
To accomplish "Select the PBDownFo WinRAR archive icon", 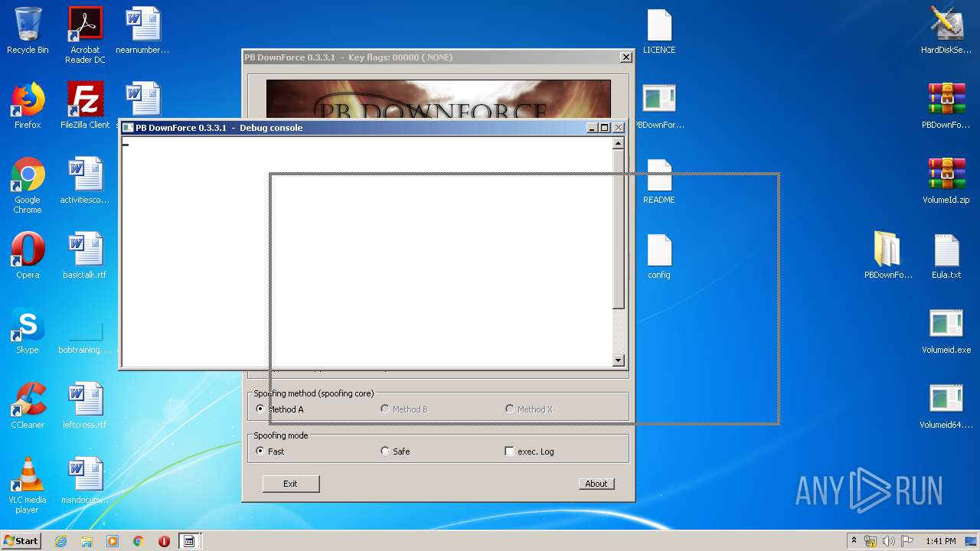I will [x=946, y=106].
